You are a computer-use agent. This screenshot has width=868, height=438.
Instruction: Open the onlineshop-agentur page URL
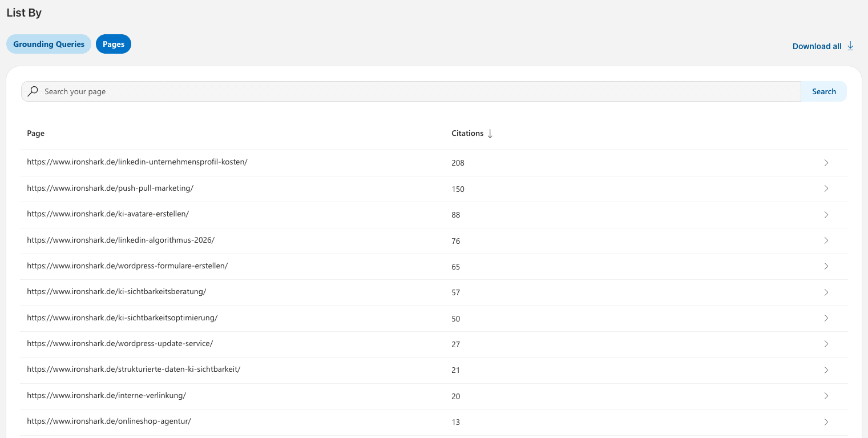click(x=109, y=421)
